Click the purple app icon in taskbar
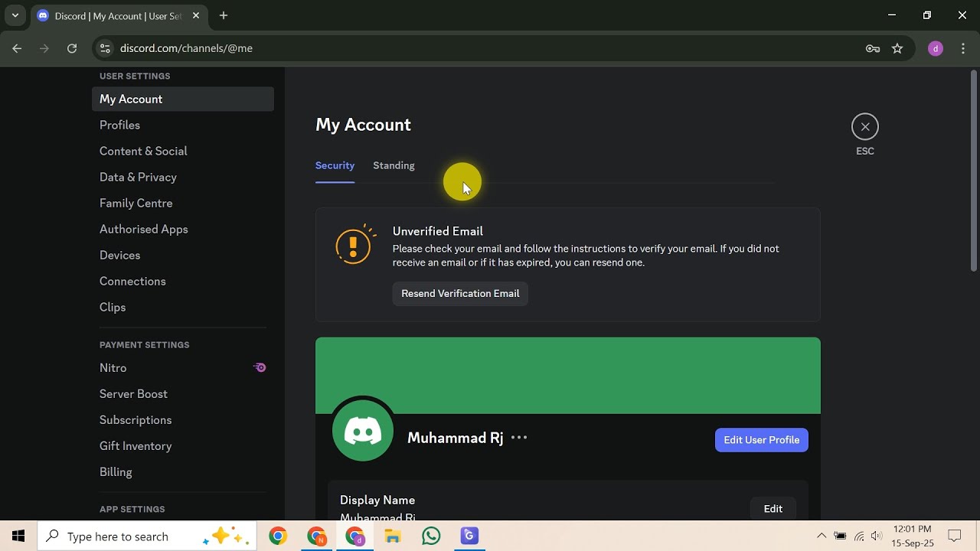The height and width of the screenshot is (551, 980). coord(469,536)
